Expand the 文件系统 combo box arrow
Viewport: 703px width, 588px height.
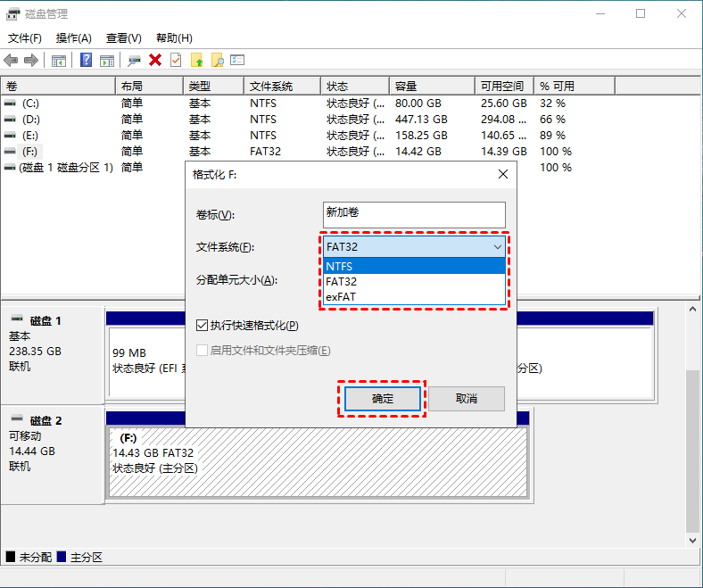(x=497, y=247)
